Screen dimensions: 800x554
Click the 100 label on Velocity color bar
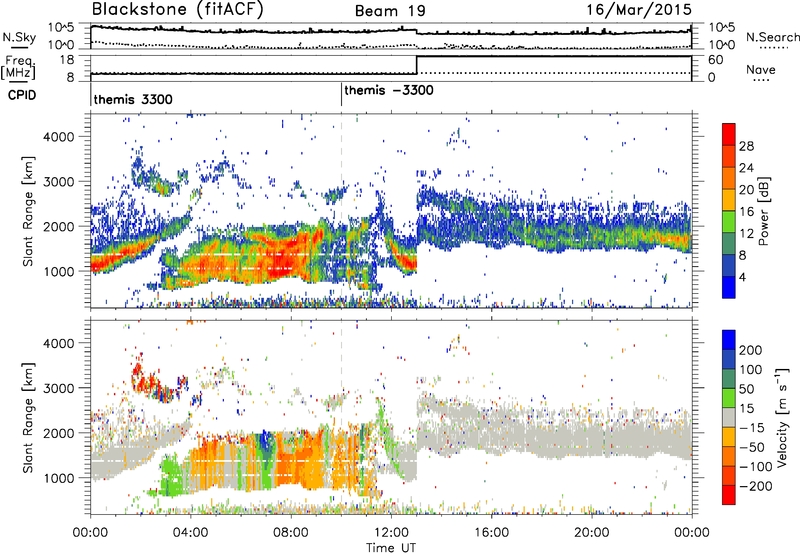click(x=751, y=369)
